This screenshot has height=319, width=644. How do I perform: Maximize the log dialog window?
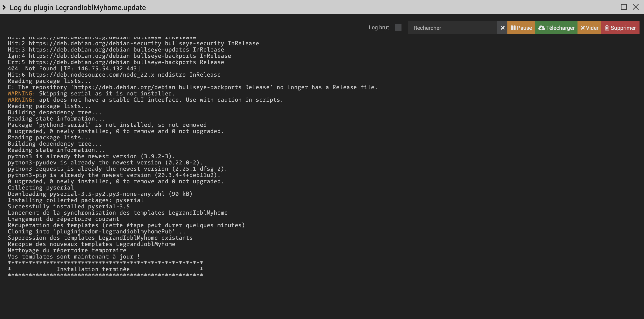click(623, 7)
